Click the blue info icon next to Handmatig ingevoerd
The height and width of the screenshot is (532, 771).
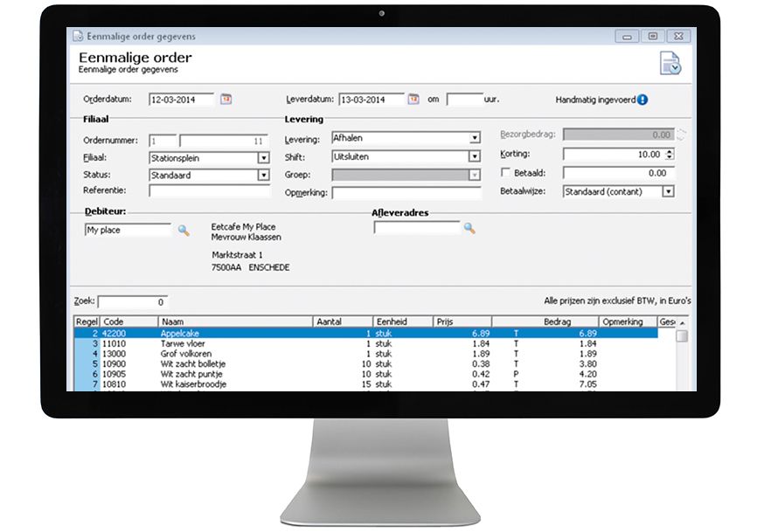coord(642,100)
